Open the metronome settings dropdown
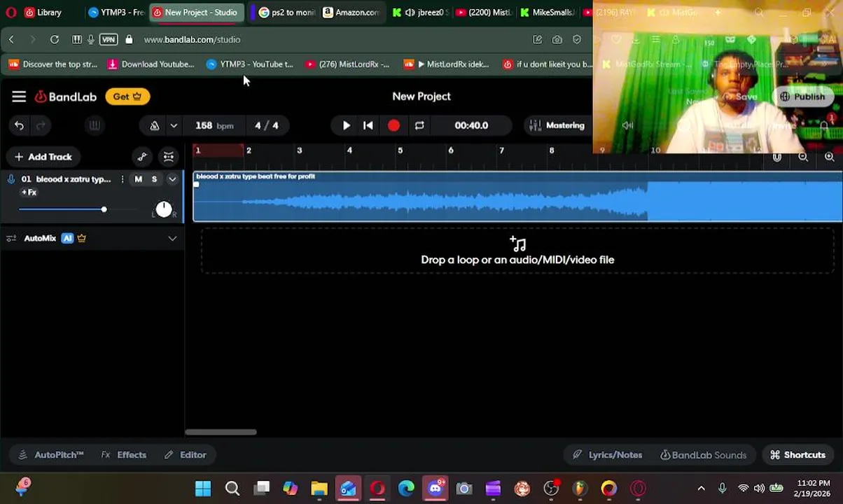 (x=174, y=125)
